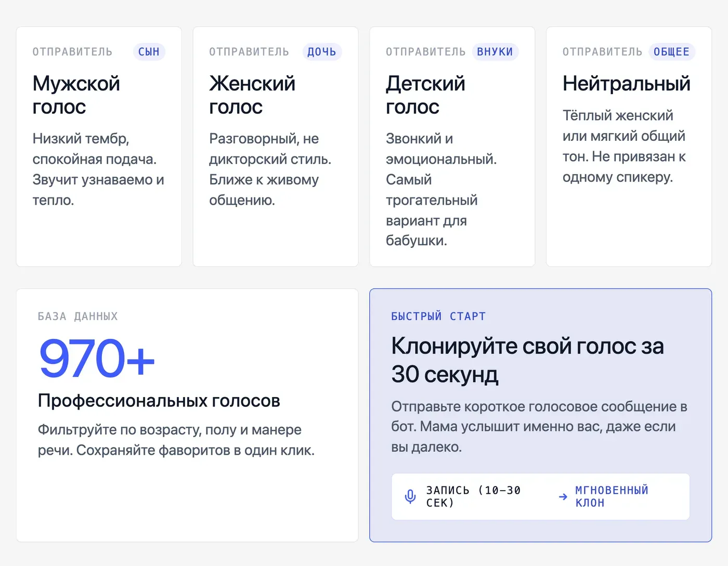Viewport: 728px width, 566px height.
Task: Click the 970+ statistic number
Action: pos(97,358)
